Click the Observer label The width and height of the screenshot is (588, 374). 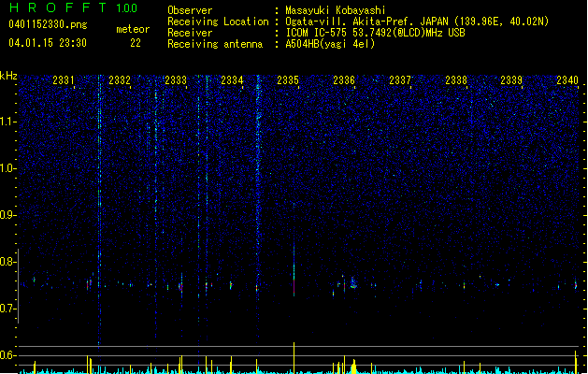190,10
